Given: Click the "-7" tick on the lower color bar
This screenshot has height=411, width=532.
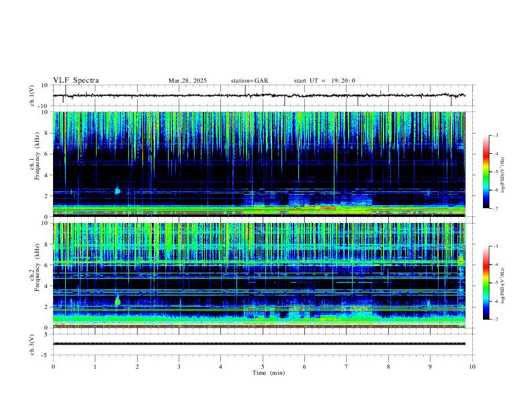Looking at the screenshot, I should tap(495, 320).
